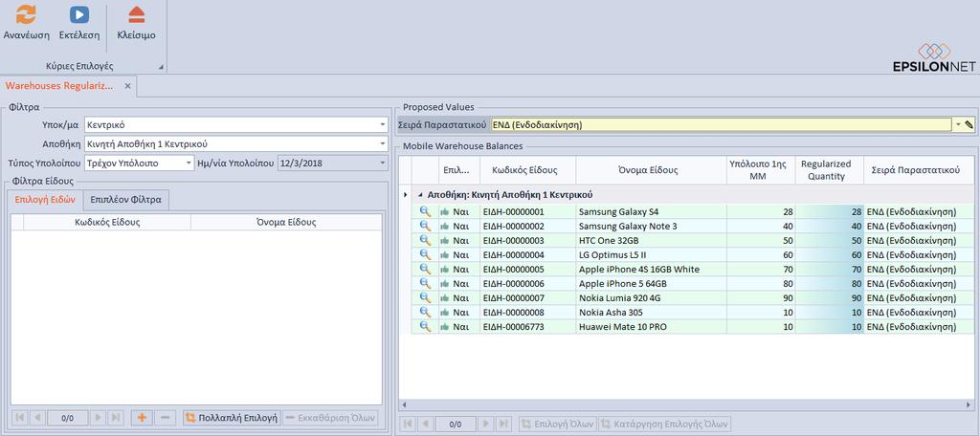Open the Ημ/νία Υπολοίπου date dropdown
980x436 pixels.
pyautogui.click(x=382, y=163)
